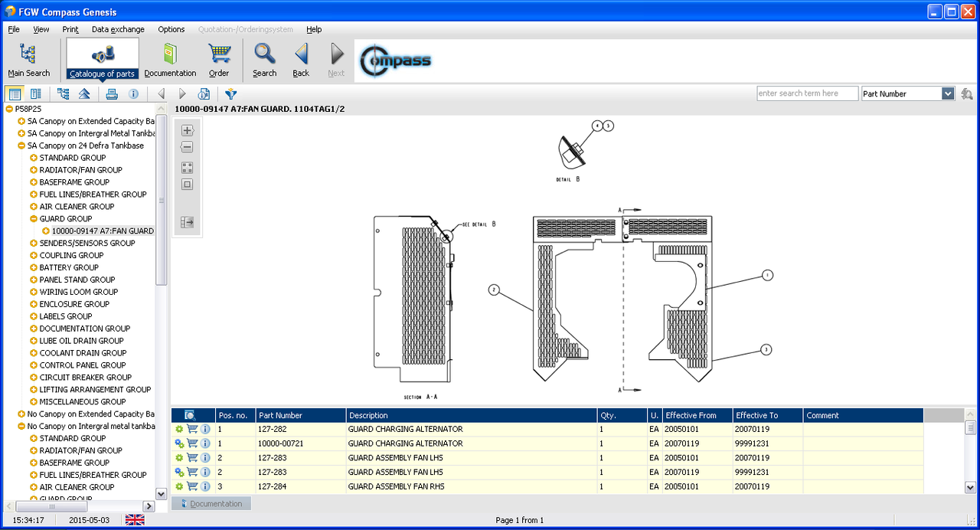
Task: Expand SA Canopy on Extended Capacity node
Action: coord(21,121)
